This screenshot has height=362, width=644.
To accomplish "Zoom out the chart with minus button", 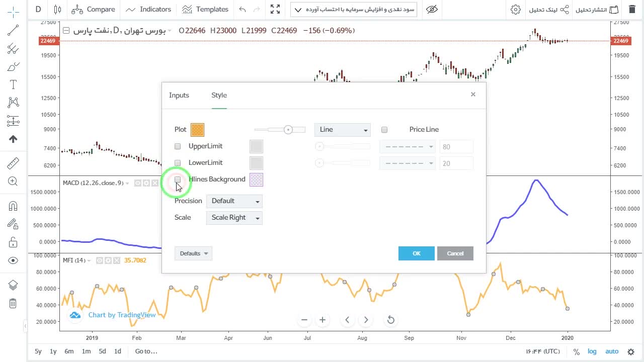I will pos(304,320).
